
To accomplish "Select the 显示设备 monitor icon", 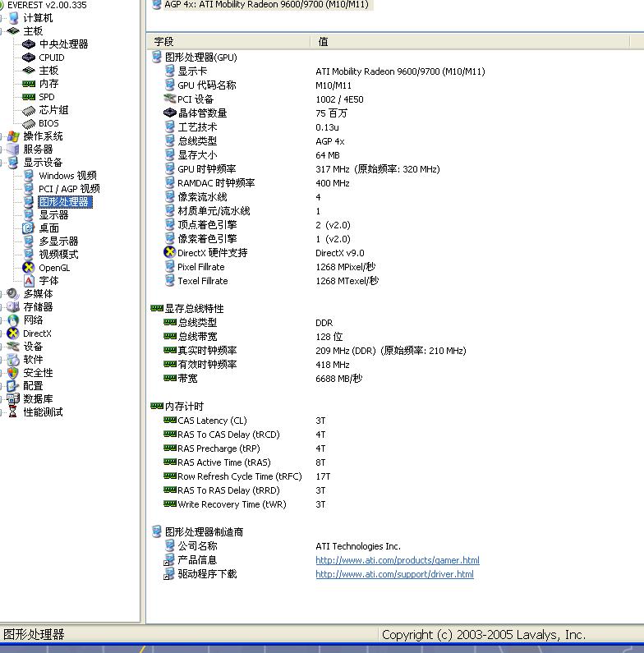I will coord(13,163).
